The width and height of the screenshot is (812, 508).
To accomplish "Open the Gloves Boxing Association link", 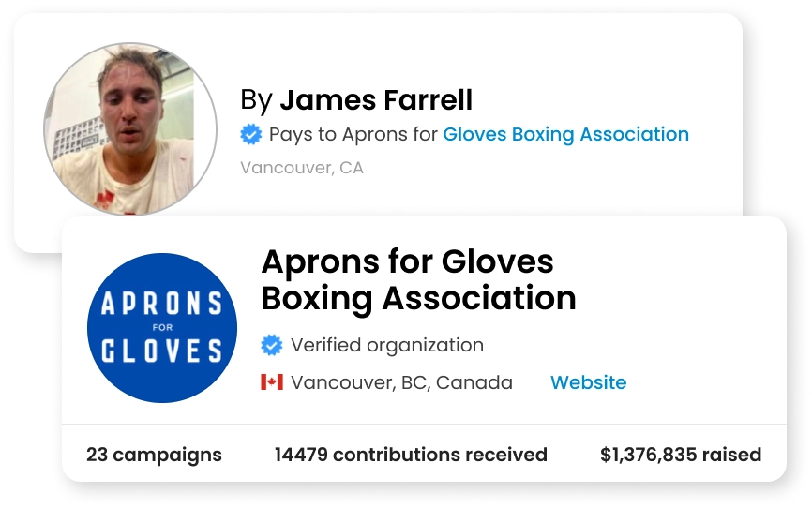I will pos(565,134).
